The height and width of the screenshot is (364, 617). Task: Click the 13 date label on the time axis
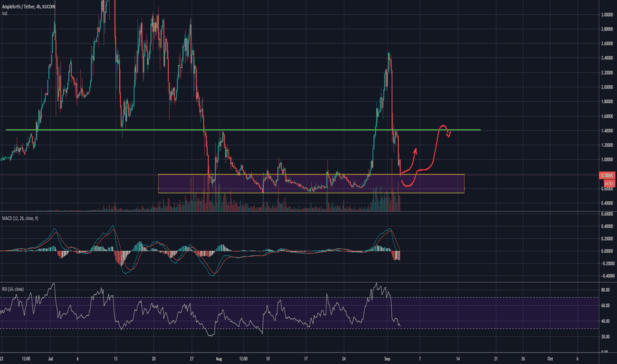pos(116,359)
